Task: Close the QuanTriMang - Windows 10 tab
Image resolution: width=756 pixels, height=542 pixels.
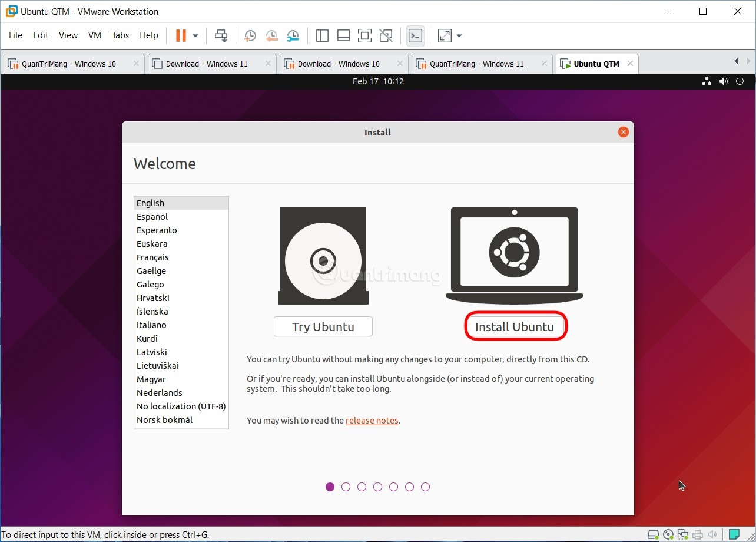Action: coord(136,64)
